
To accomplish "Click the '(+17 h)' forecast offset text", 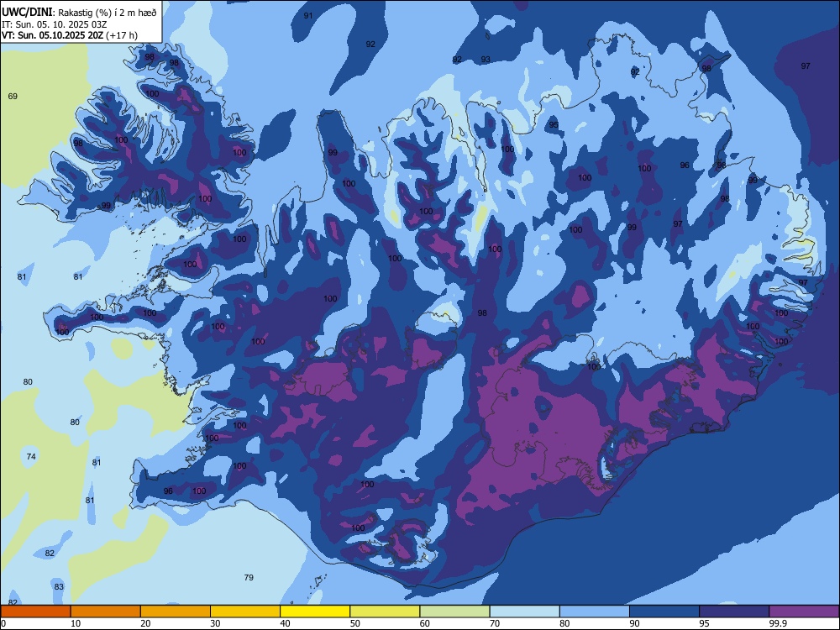I will [122, 35].
